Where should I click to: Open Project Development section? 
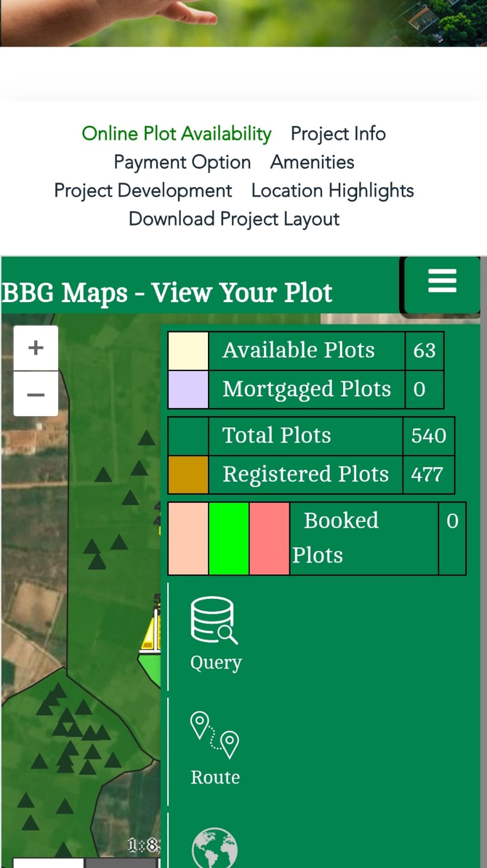[143, 190]
